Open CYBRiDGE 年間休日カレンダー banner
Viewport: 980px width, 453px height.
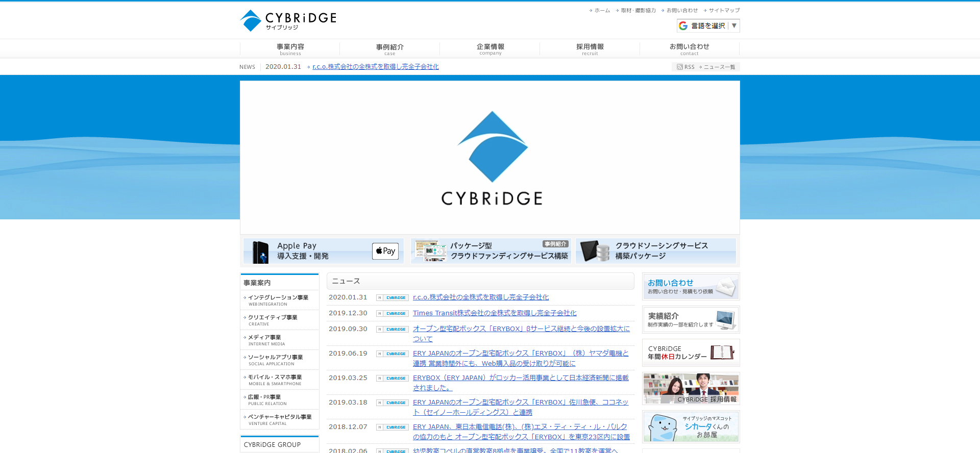[x=691, y=353]
